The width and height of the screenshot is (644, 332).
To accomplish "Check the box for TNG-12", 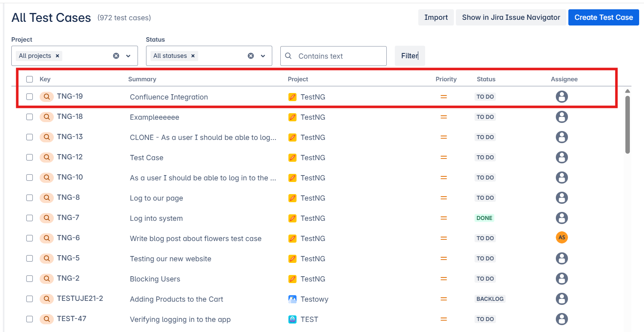I will point(30,157).
